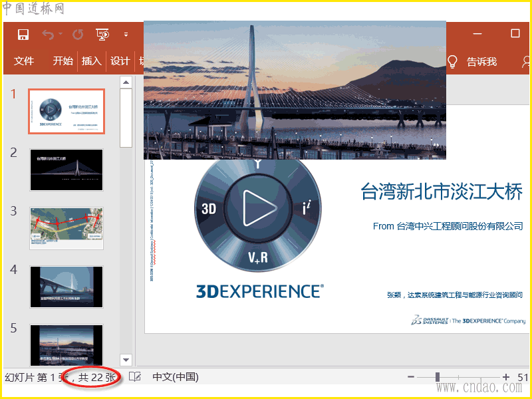Image resolution: width=532 pixels, height=399 pixels.
Task: Click the 告诉我 search text
Action: (481, 62)
